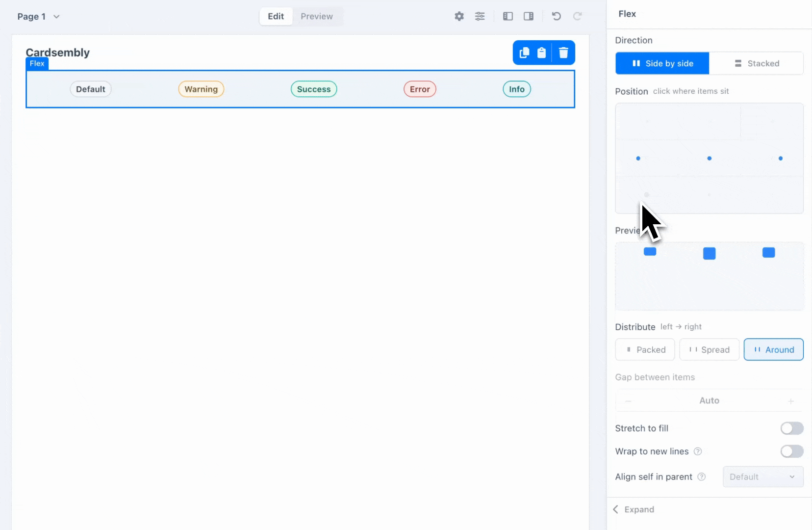The height and width of the screenshot is (530, 812).
Task: Click 'click where items sit' hint
Action: pyautogui.click(x=691, y=91)
